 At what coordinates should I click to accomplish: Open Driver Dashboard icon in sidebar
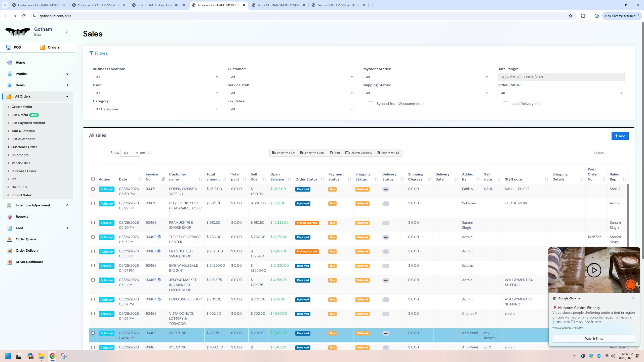click(10, 262)
